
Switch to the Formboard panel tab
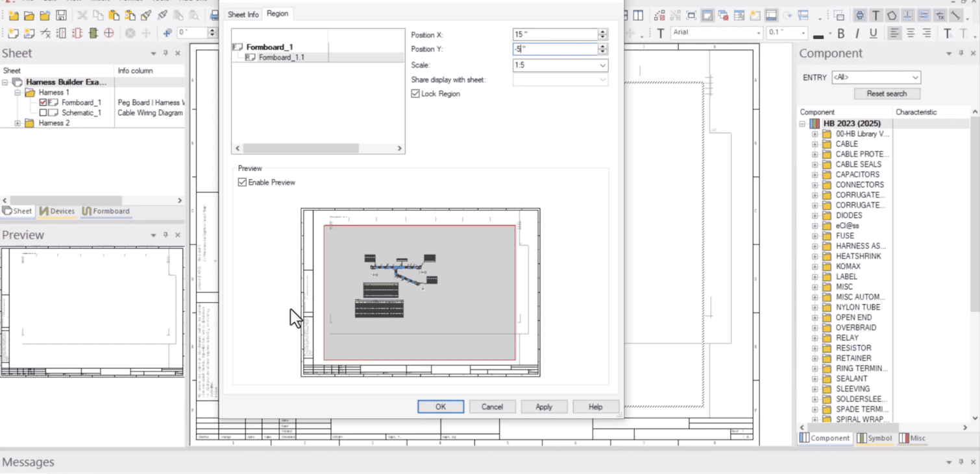[106, 211]
